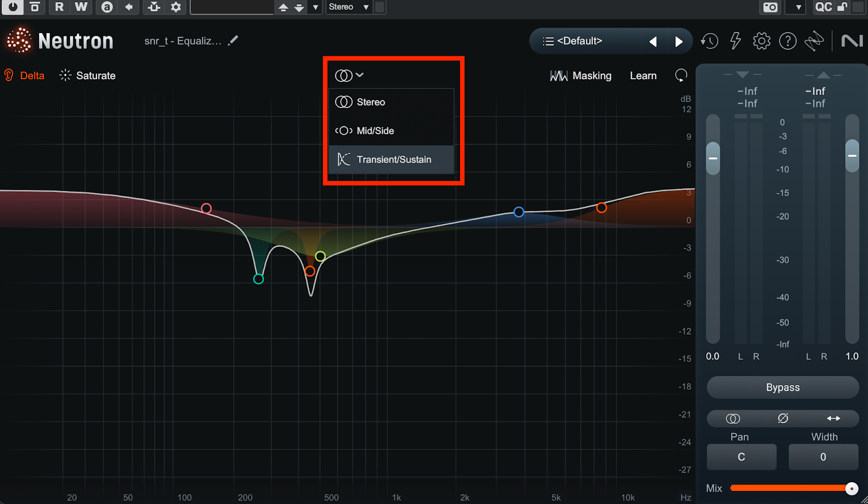Open the help question mark icon

click(x=788, y=41)
